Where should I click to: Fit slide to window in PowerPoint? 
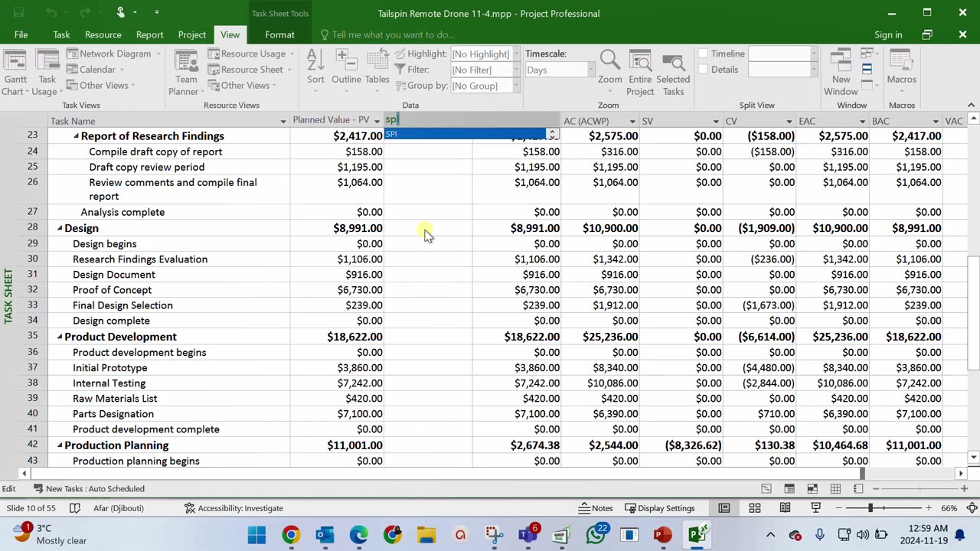point(972,508)
